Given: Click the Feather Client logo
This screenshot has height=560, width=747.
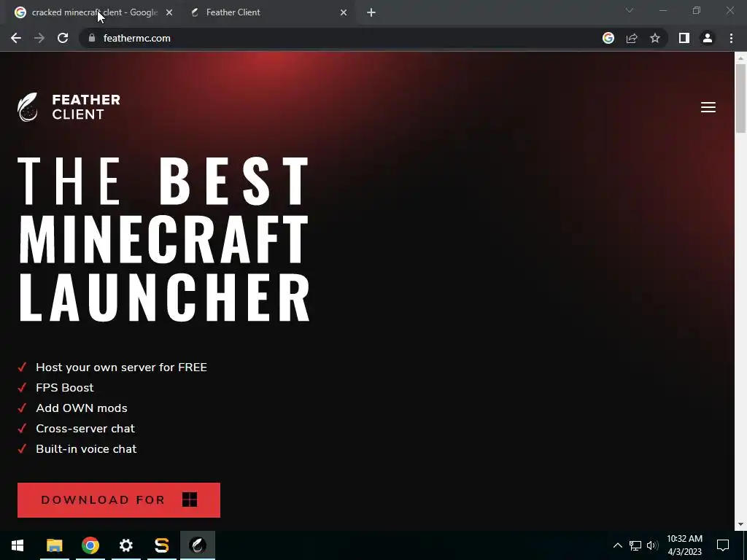Looking at the screenshot, I should tap(69, 107).
